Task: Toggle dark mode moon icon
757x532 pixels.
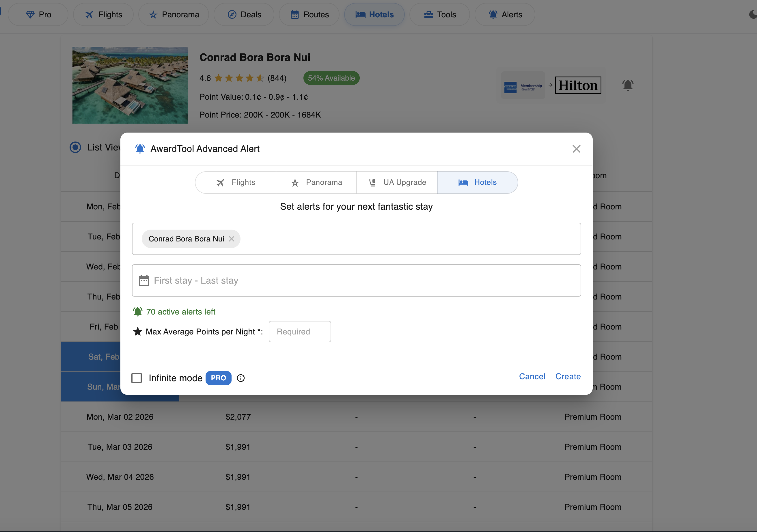Action: tap(753, 14)
